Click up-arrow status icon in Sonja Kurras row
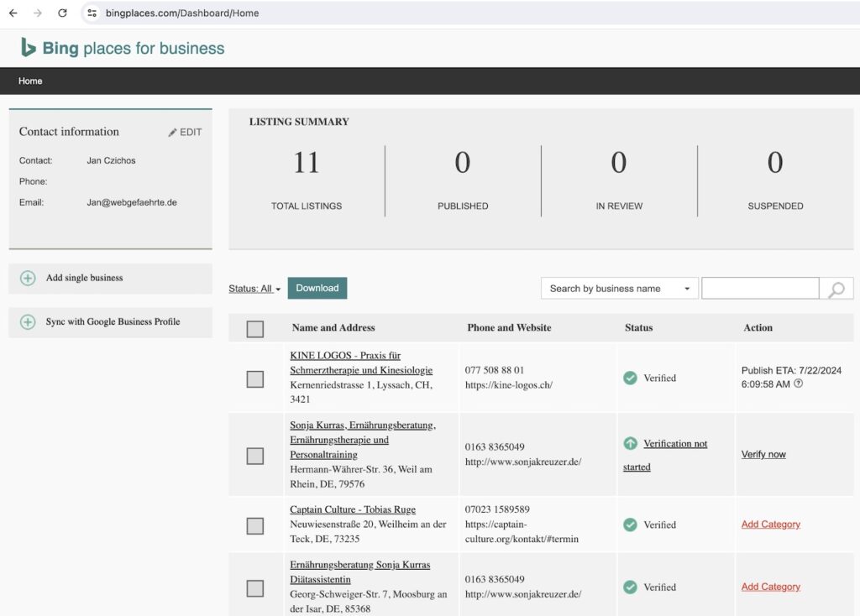Image resolution: width=860 pixels, height=616 pixels. (630, 443)
